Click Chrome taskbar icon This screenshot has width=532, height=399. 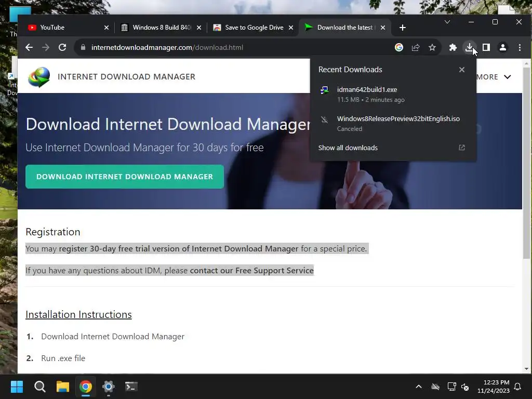point(86,387)
